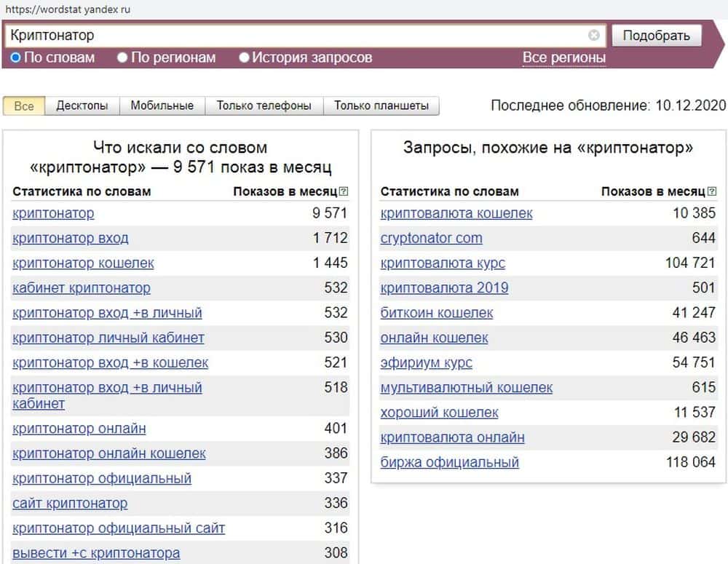Follow the 'cryptonator com' similar query link
728x564 pixels.
point(431,238)
